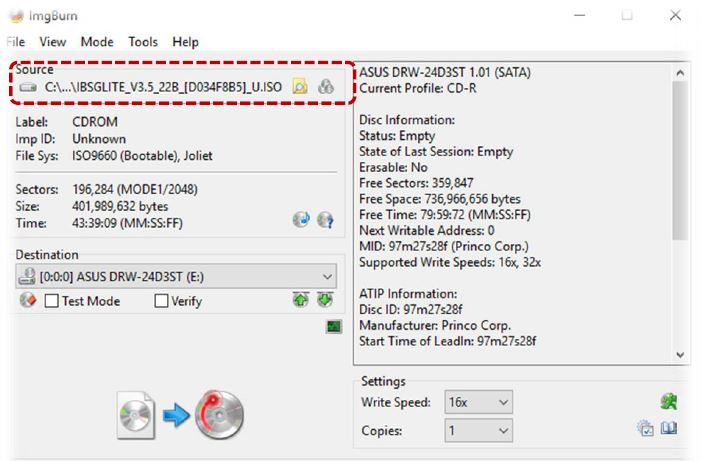
Task: Minimize the ImgBurn window
Action: coord(580,15)
